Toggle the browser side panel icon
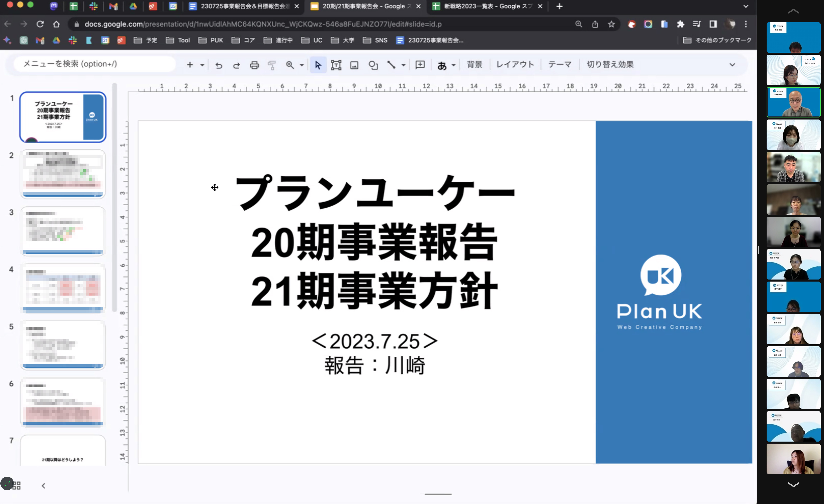This screenshot has width=824, height=504. click(x=713, y=24)
